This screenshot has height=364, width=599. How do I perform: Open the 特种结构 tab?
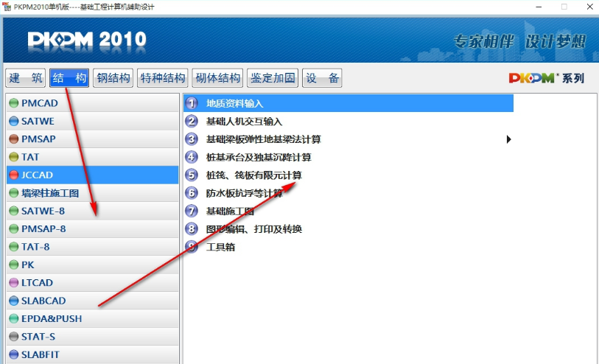click(x=162, y=78)
